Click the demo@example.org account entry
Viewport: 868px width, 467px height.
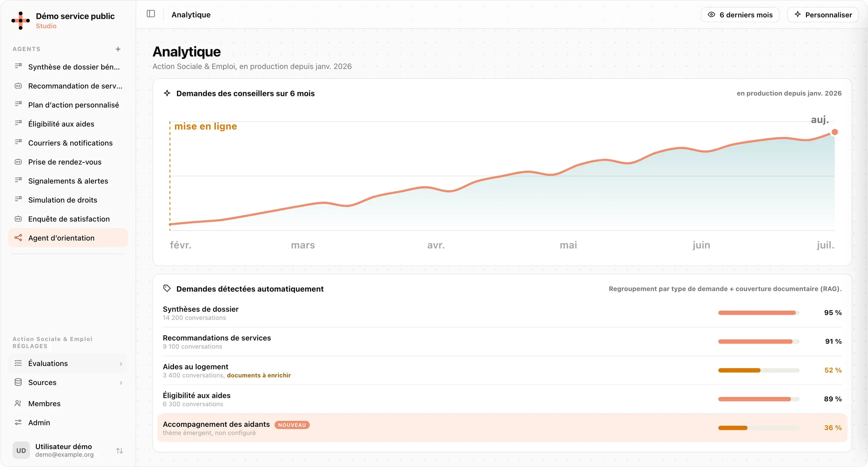point(64,454)
